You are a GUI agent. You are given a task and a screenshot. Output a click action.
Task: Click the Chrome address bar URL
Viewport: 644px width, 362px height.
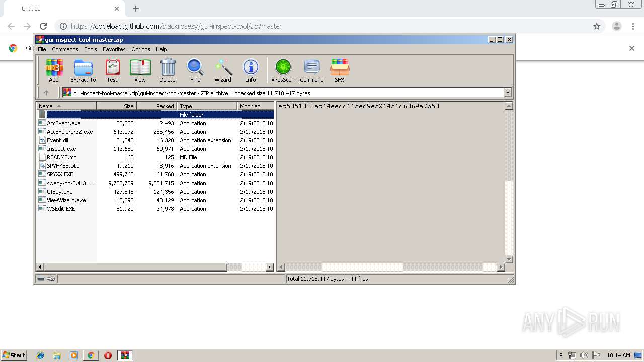point(176,26)
